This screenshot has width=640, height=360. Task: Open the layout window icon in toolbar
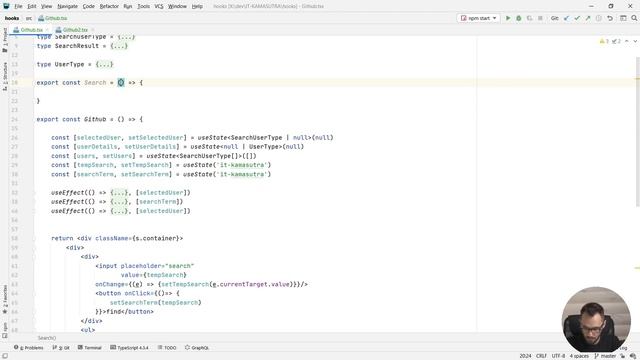pos(623,18)
